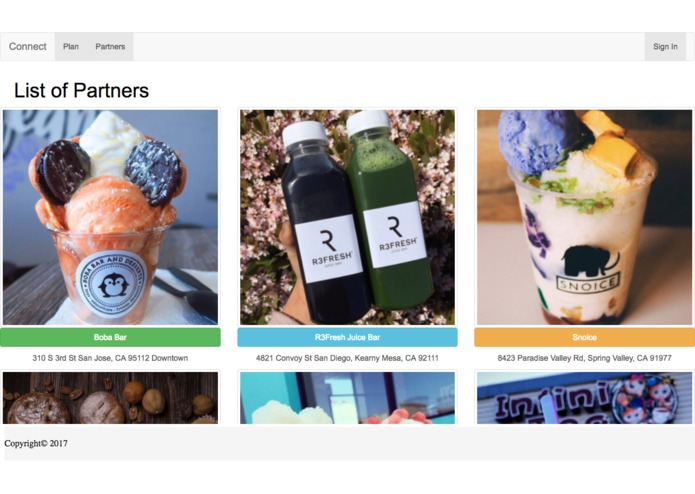Select the Convoy St San Diego address
695x494 pixels.
347,358
